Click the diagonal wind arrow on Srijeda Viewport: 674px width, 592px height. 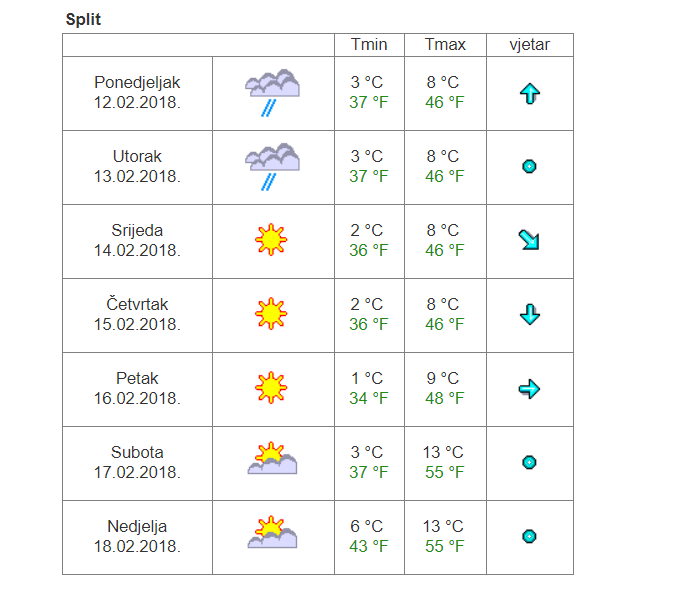(529, 240)
